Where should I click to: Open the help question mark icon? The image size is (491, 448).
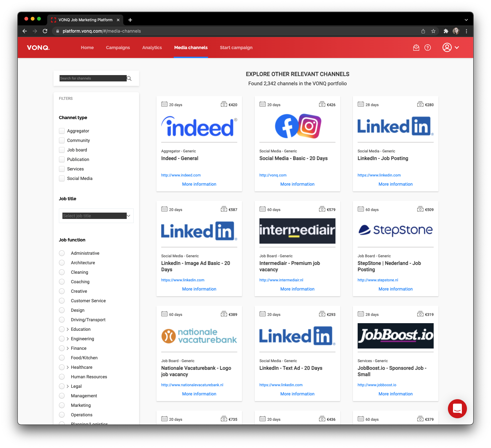pyautogui.click(x=428, y=48)
